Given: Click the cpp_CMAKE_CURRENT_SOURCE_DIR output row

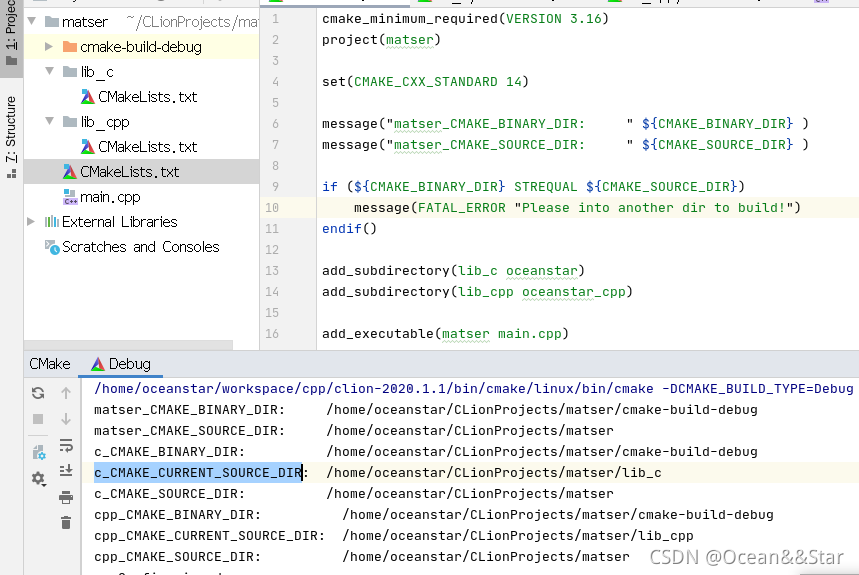Looking at the screenshot, I should click(x=394, y=536).
